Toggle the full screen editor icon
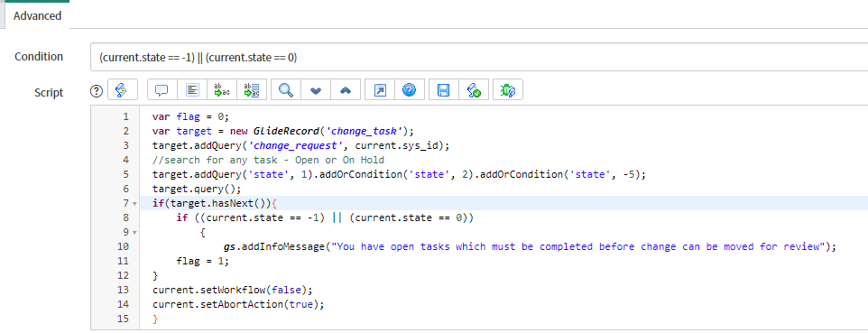 pyautogui.click(x=380, y=90)
